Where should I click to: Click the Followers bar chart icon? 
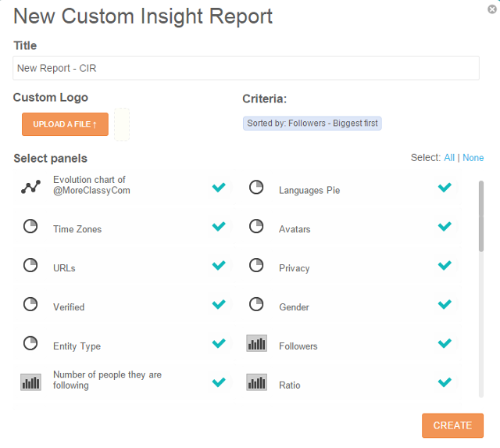click(x=257, y=343)
